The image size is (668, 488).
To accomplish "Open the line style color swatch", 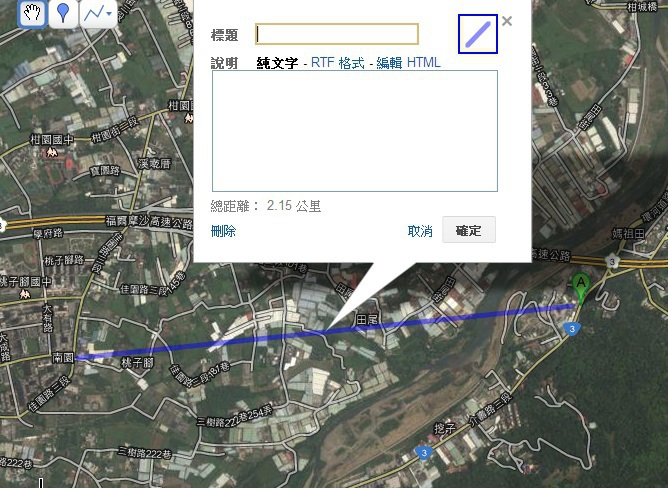I will pos(478,34).
